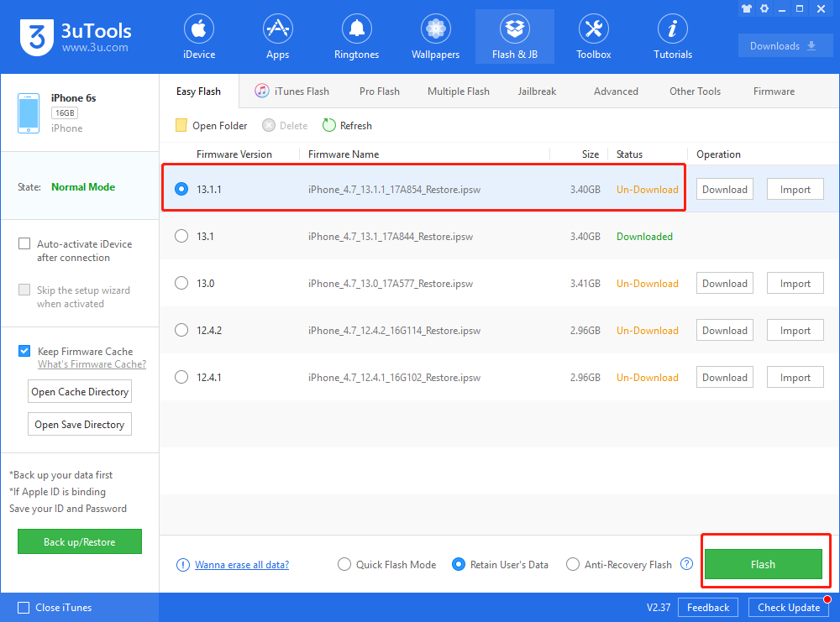Go to Ringtones section
The height and width of the screenshot is (622, 840).
click(x=356, y=36)
